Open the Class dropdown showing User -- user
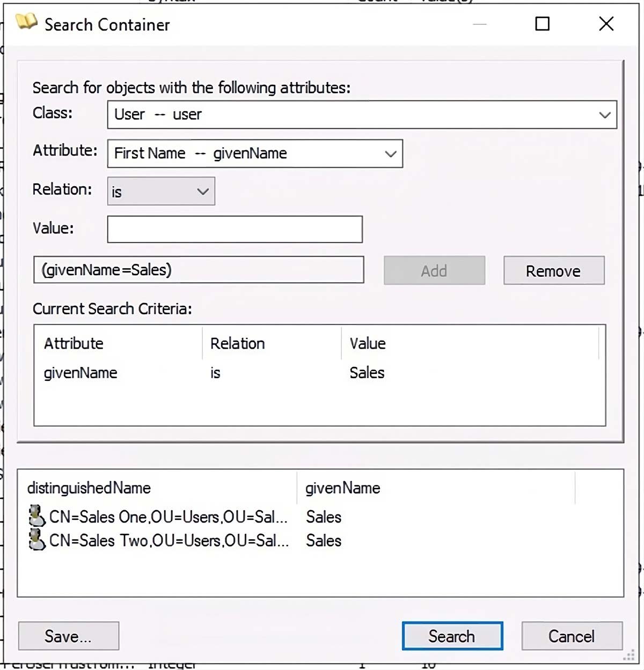This screenshot has height=670, width=644. [x=605, y=114]
